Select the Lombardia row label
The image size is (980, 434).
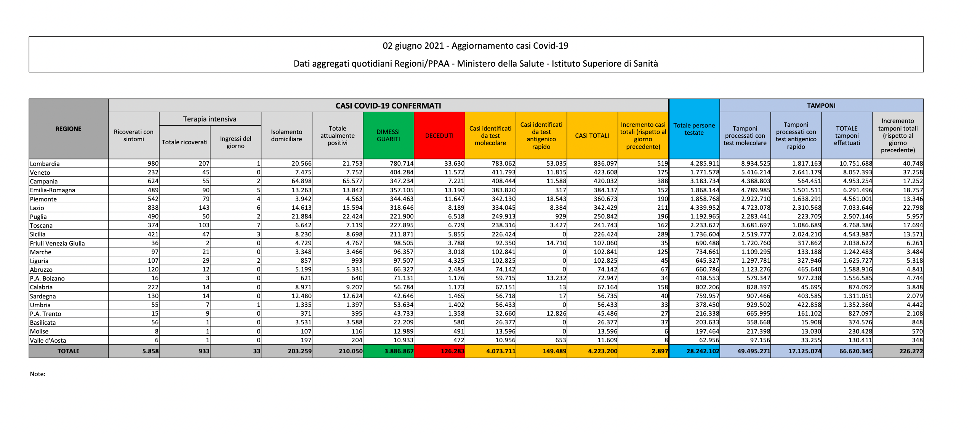45,164
